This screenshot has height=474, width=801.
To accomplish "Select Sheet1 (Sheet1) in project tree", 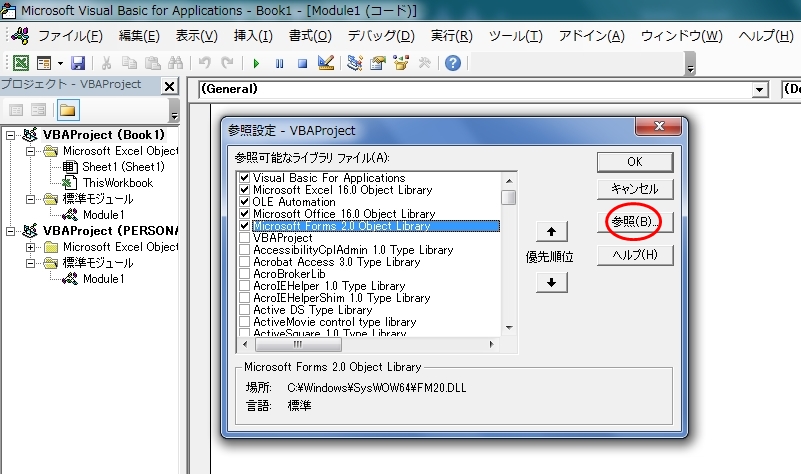I will tap(123, 167).
